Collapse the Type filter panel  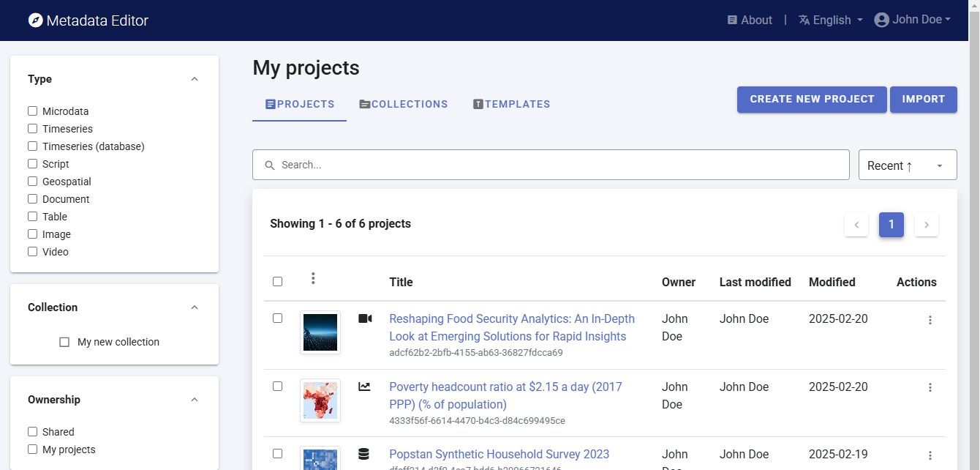195,79
